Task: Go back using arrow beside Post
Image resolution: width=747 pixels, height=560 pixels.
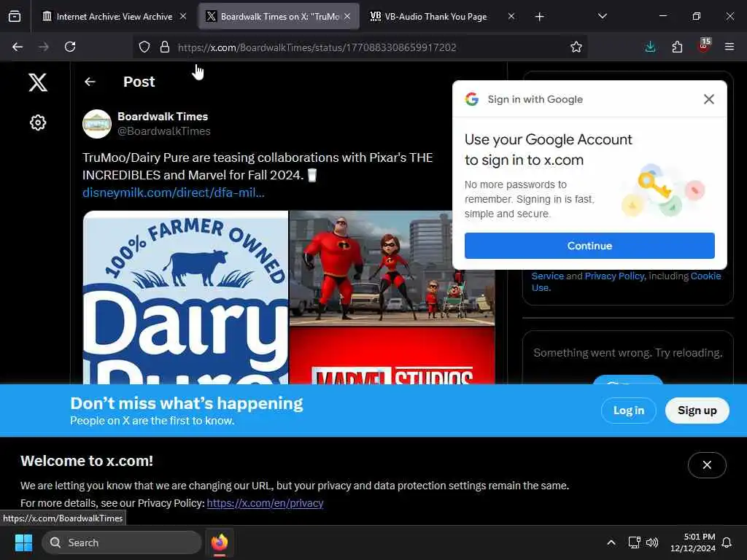Action: coord(90,82)
